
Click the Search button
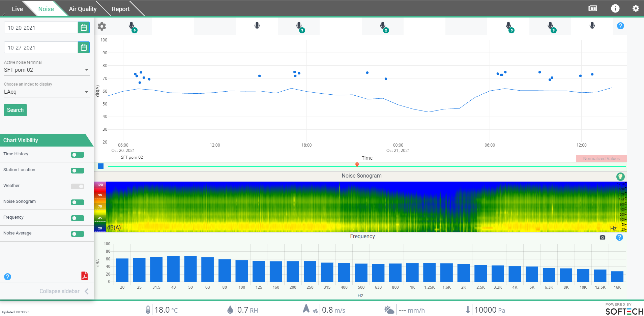click(x=15, y=110)
